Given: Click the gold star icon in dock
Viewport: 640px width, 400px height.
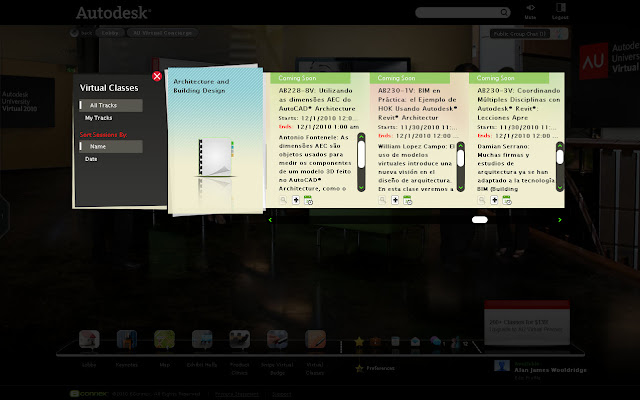Looking at the screenshot, I should (x=359, y=341).
